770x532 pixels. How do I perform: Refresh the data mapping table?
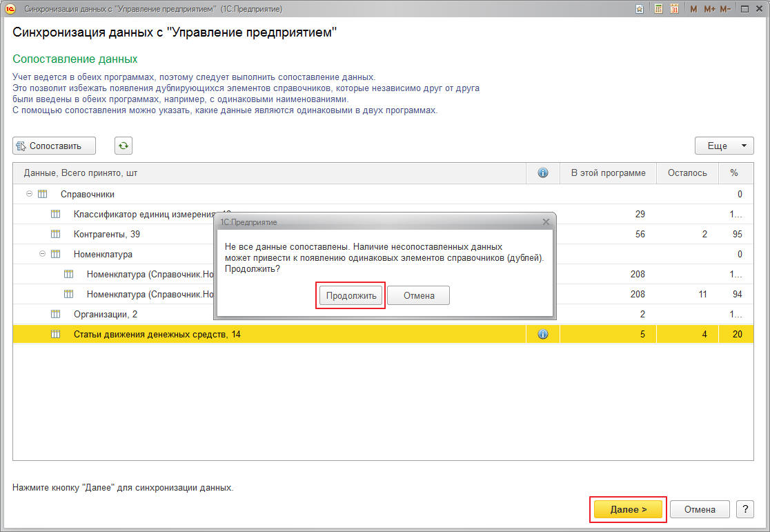(x=123, y=146)
